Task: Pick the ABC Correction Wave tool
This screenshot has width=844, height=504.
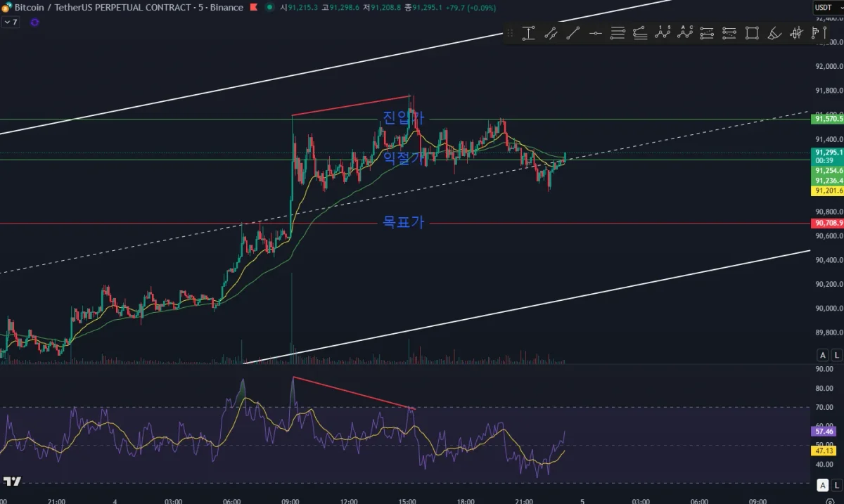Action: [684, 33]
